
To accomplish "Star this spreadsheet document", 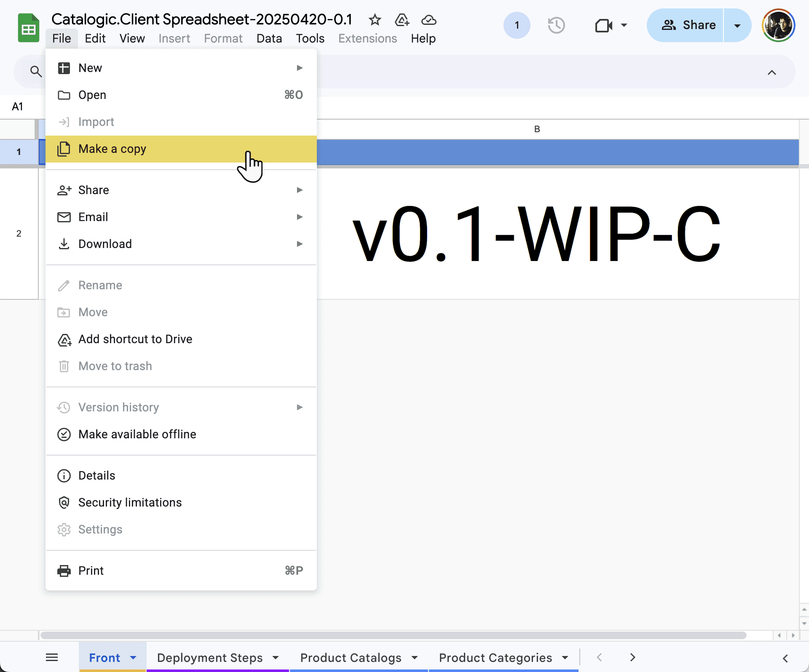I will (375, 20).
